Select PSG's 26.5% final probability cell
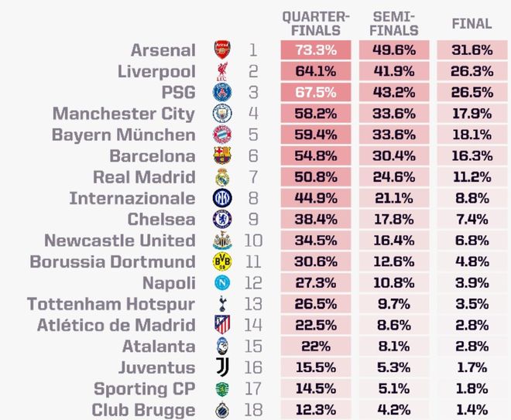 472,92
